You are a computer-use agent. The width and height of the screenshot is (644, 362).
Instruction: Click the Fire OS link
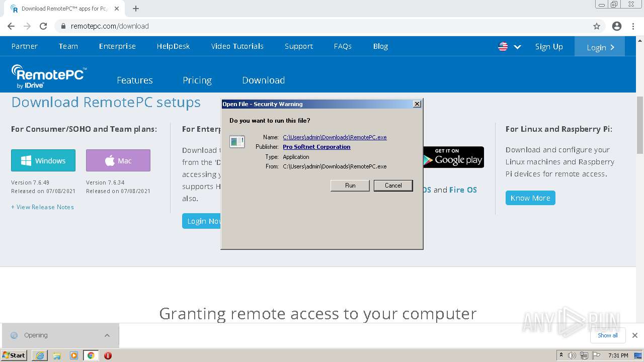pos(463,190)
